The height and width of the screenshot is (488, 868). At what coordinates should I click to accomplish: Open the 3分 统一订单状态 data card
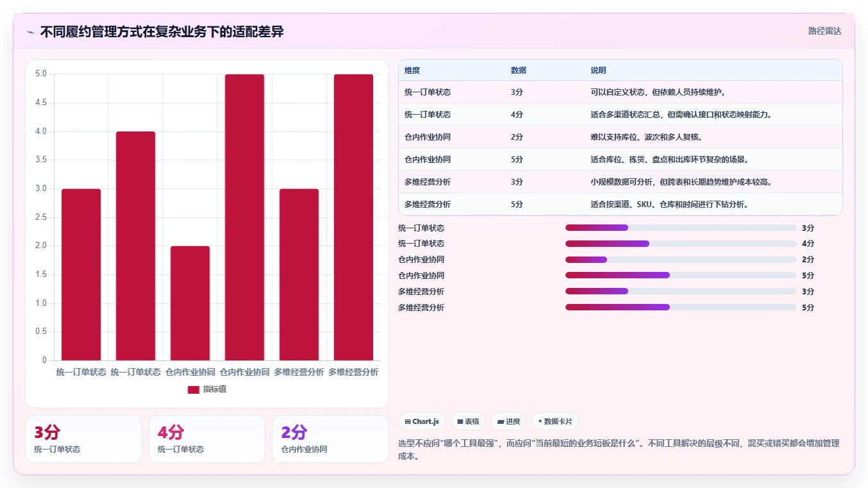(x=83, y=439)
